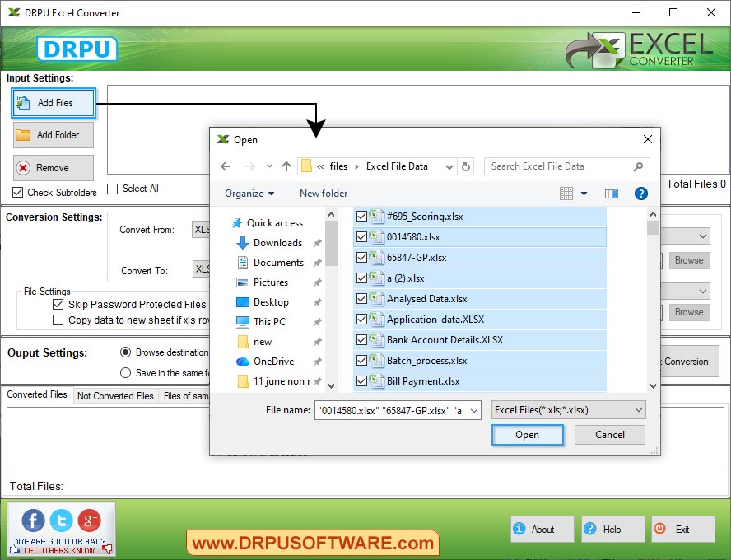Click the Twitter share icon
Screen dimensions: 731x560
(61, 520)
